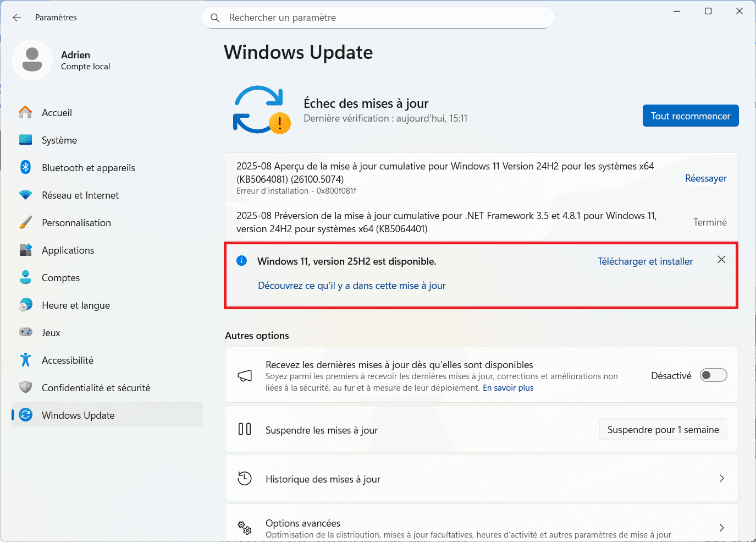This screenshot has width=756, height=542.
Task: Go to the Jeux section
Action: 107,332
